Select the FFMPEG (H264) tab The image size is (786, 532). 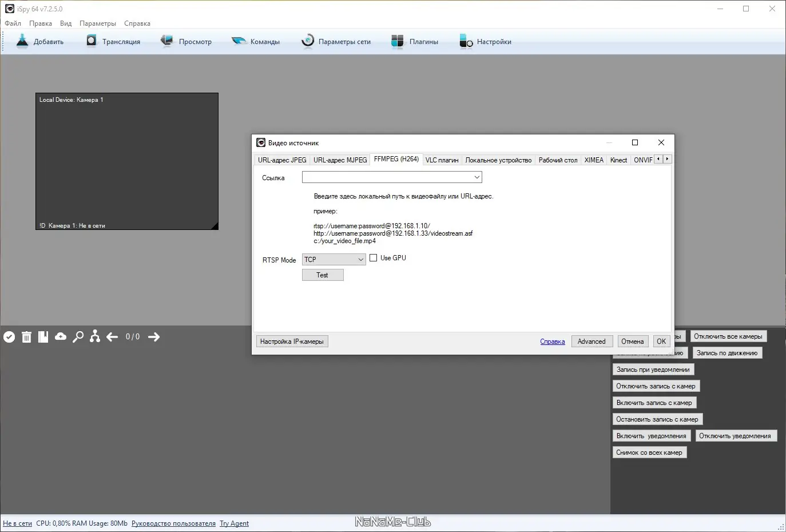396,159
